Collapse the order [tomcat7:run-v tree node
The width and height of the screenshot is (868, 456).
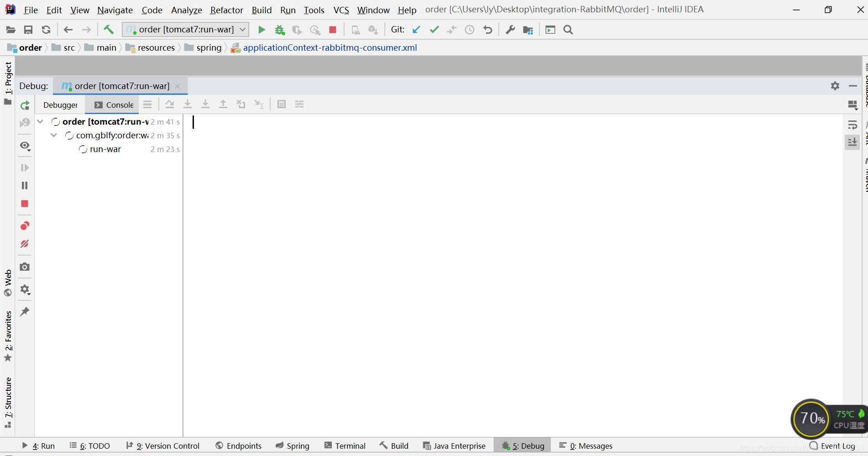pyautogui.click(x=40, y=121)
